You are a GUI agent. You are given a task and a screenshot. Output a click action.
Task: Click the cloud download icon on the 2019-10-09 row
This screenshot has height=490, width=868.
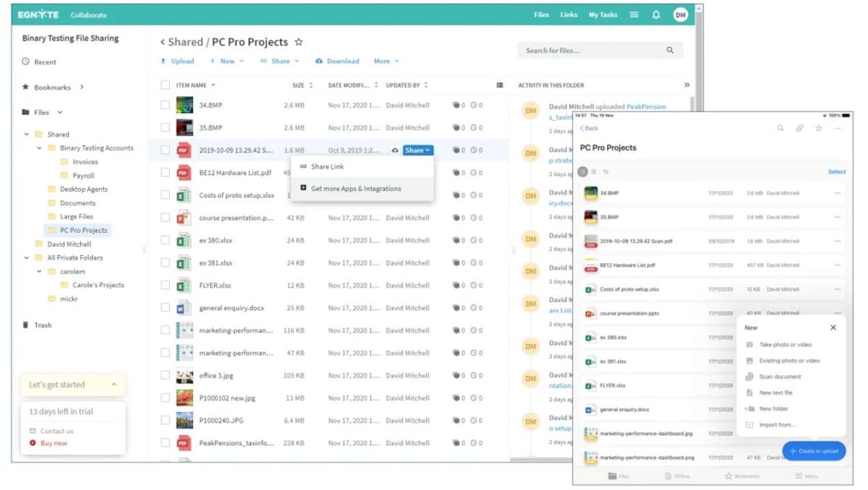click(395, 150)
